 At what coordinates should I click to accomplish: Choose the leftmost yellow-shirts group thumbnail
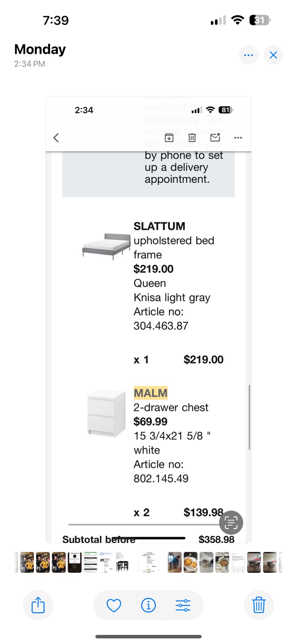pyautogui.click(x=27, y=563)
